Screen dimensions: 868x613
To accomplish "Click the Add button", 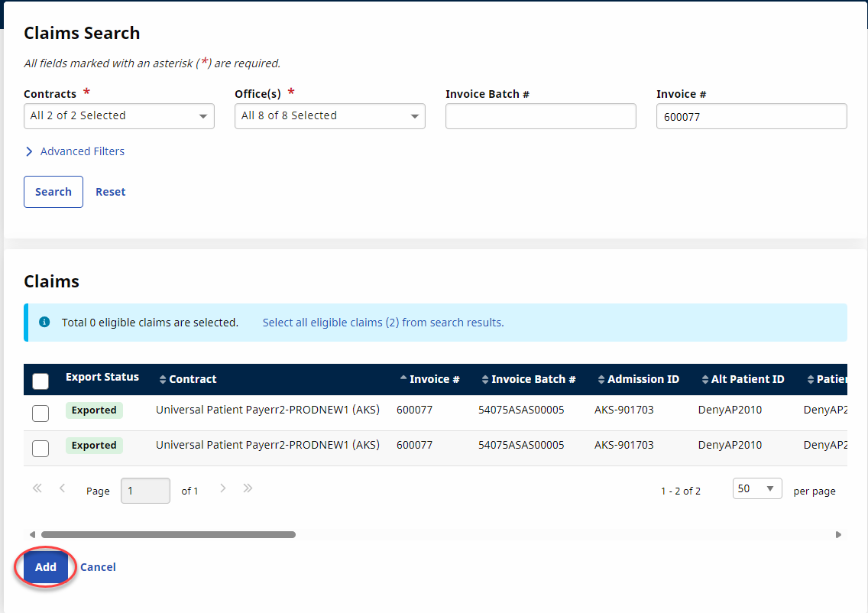I will pyautogui.click(x=46, y=567).
